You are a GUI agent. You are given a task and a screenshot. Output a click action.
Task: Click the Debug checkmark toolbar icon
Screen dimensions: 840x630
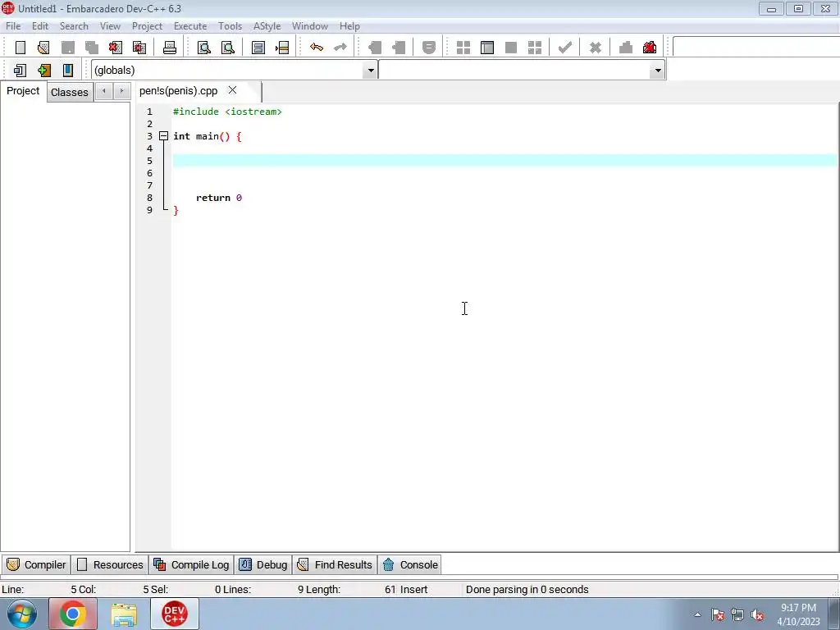564,47
